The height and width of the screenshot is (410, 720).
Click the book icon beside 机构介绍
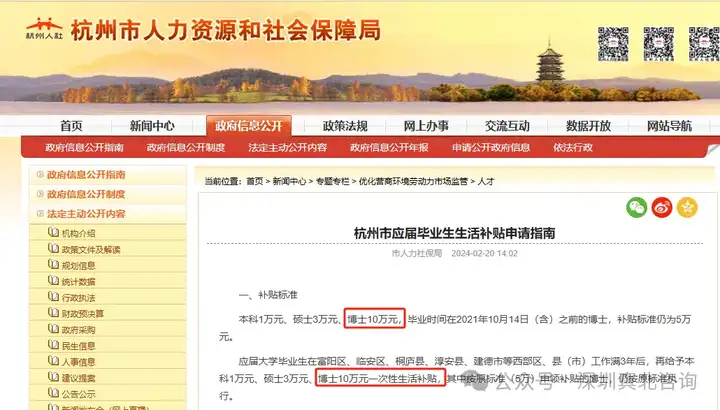point(53,232)
